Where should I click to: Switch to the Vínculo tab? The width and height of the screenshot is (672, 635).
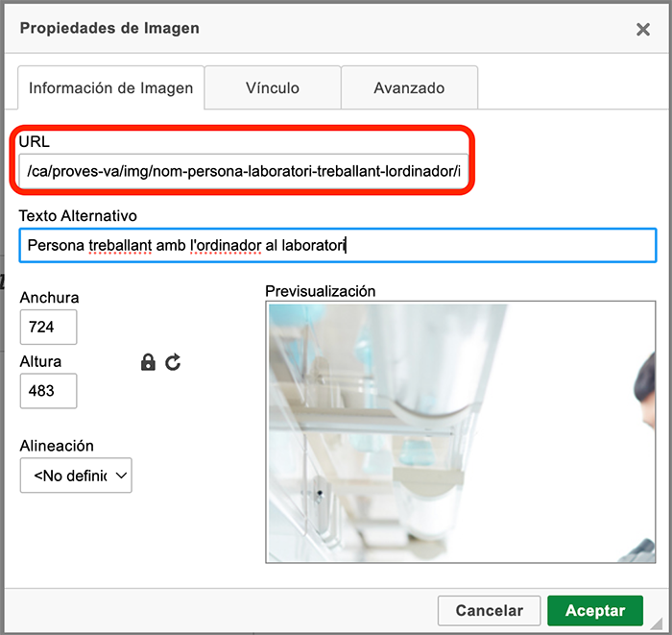coord(273,87)
